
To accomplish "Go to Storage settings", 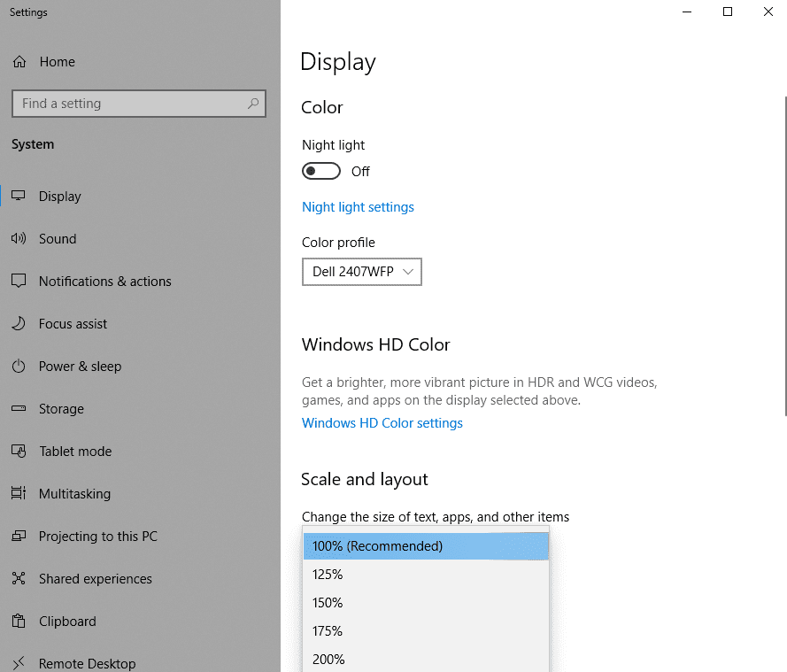I will 61,409.
